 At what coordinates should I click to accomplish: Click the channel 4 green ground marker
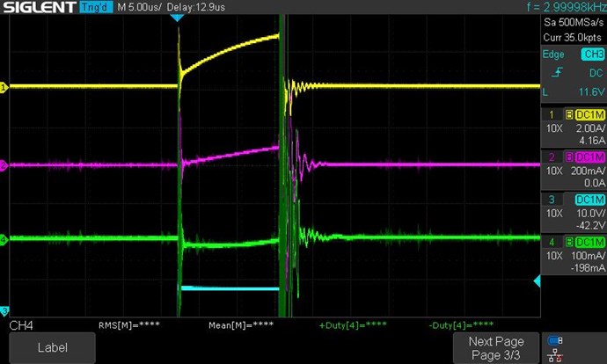(x=4, y=239)
